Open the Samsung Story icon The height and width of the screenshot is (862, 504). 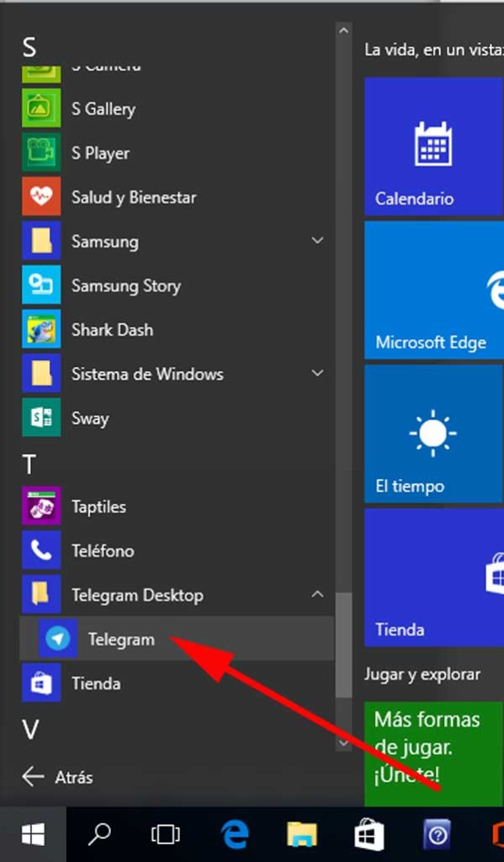(x=41, y=285)
